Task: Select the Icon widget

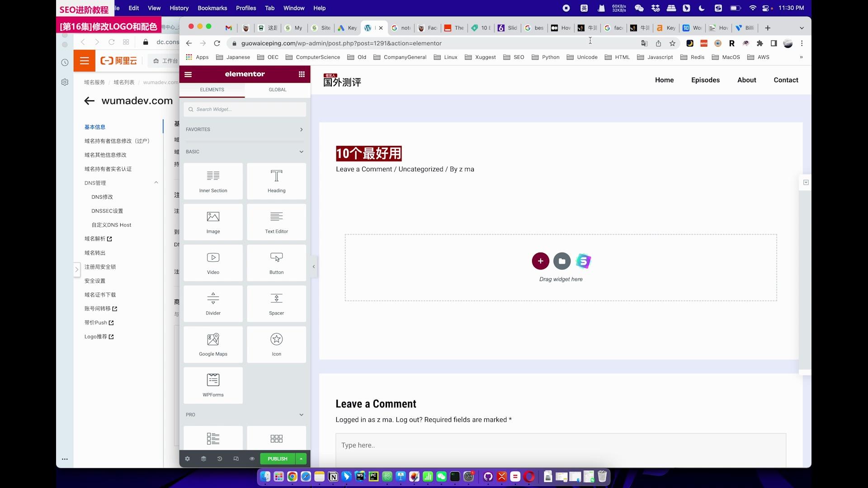Action: tap(276, 345)
